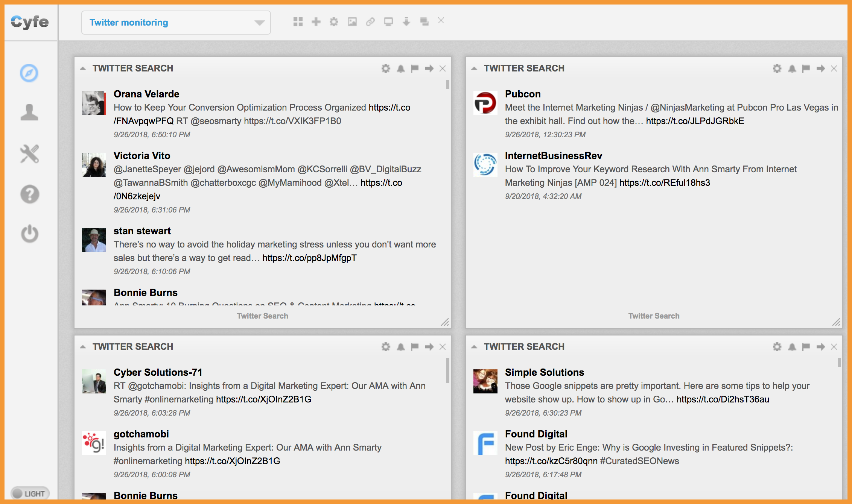This screenshot has width=852, height=504.
Task: Click the Twitter Search footer label
Action: (x=262, y=316)
